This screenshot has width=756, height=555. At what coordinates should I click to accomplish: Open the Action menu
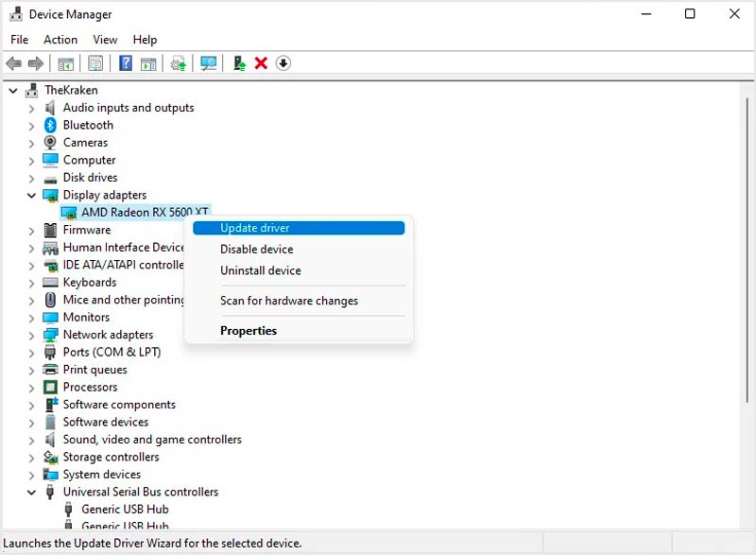(60, 40)
